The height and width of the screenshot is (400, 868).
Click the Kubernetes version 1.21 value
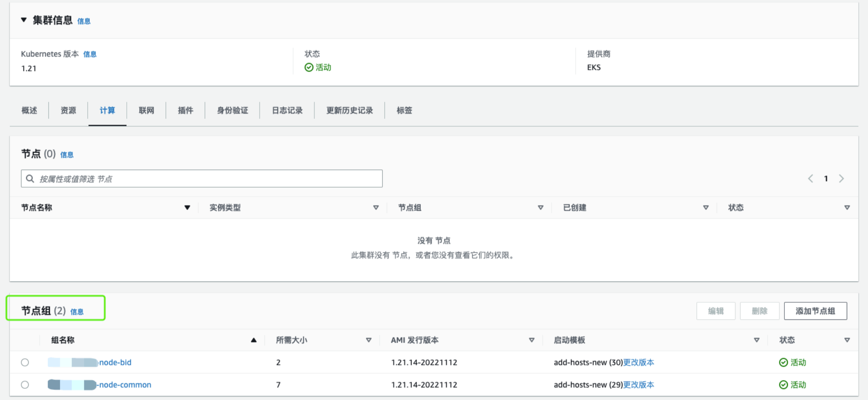pos(29,69)
